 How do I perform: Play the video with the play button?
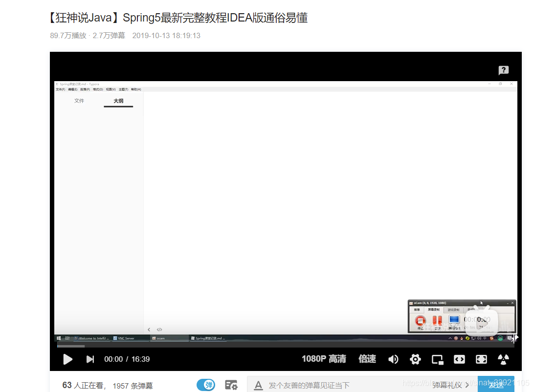[68, 359]
